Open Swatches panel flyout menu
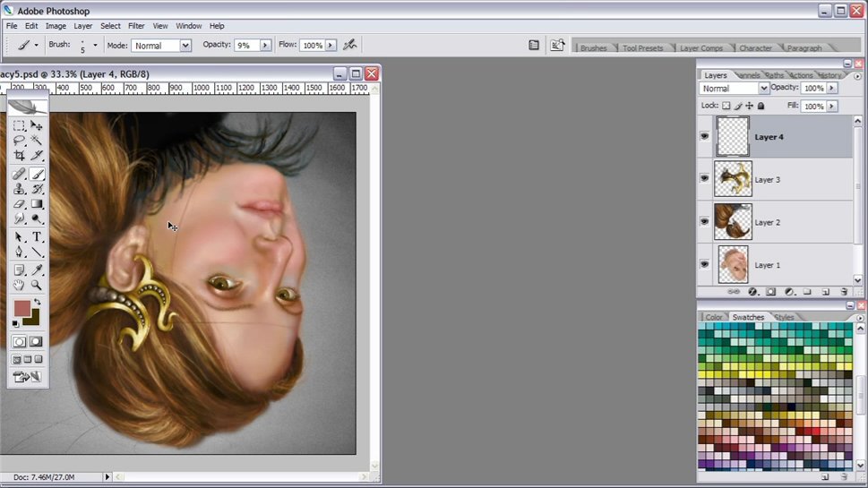Viewport: 868px width, 488px height. pos(860,318)
